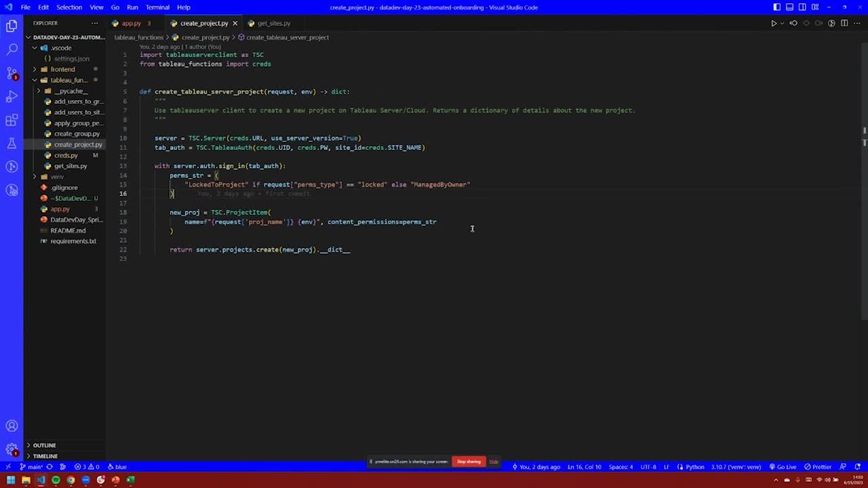This screenshot has width=868, height=488.
Task: Open the Search view in activity bar
Action: pos(12,49)
